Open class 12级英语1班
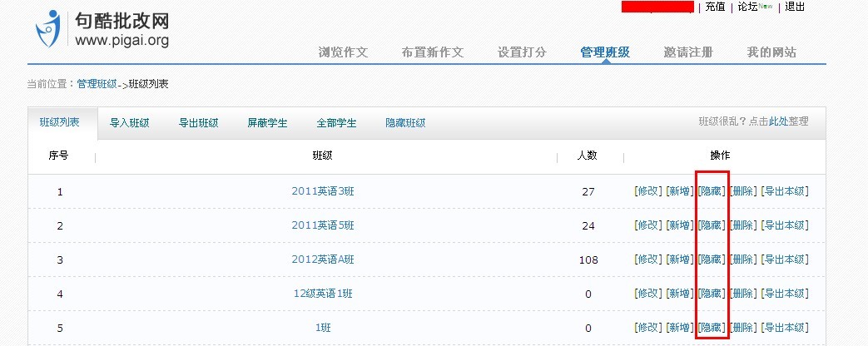Viewport: 868px width, 346px height. [x=323, y=294]
